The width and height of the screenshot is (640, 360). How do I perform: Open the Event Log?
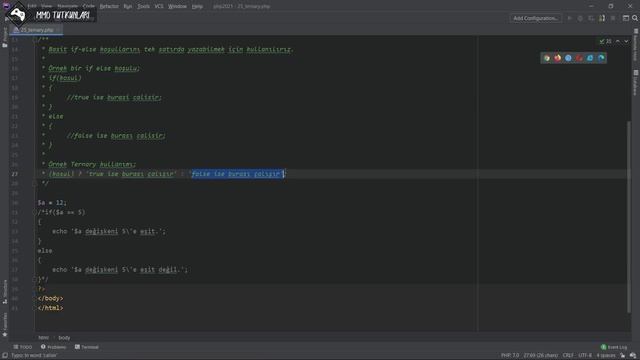click(614, 347)
